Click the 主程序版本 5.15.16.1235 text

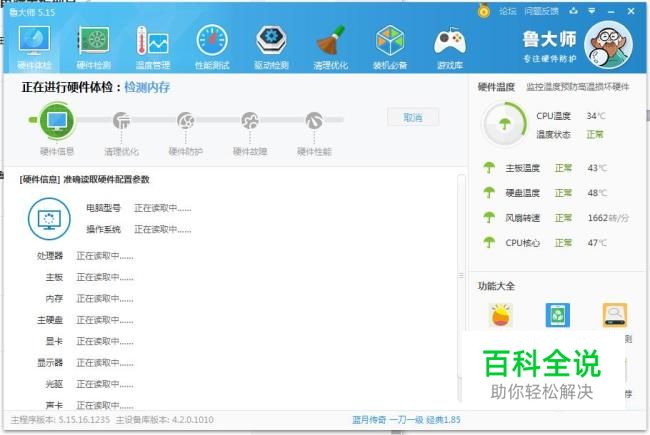pyautogui.click(x=61, y=420)
